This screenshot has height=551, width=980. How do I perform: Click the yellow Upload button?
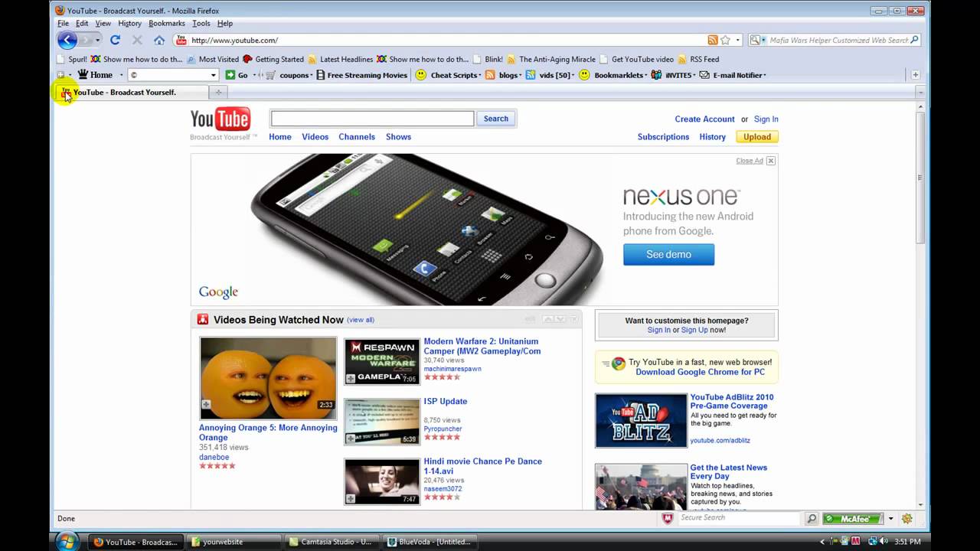[x=757, y=137]
